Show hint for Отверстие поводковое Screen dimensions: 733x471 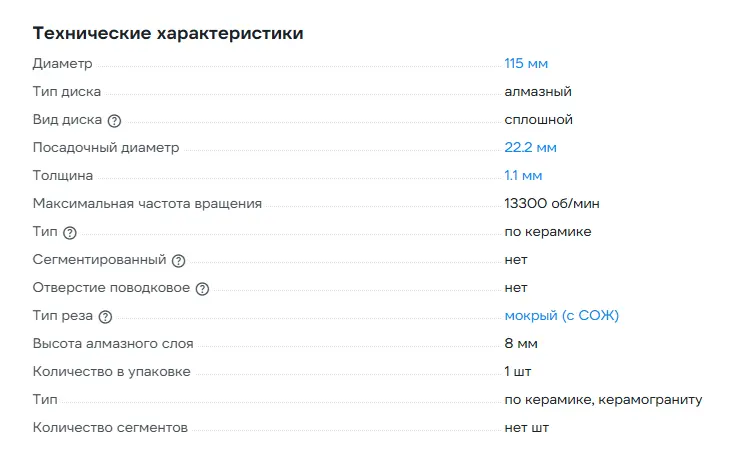click(x=202, y=289)
